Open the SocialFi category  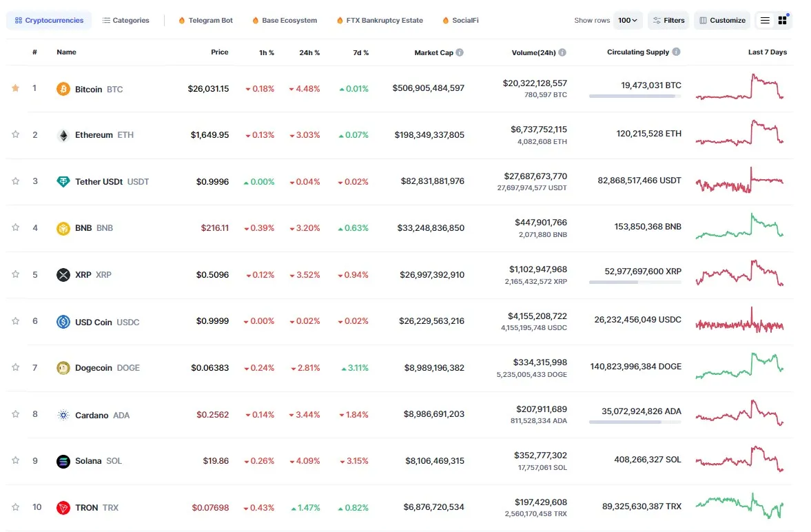click(x=460, y=20)
